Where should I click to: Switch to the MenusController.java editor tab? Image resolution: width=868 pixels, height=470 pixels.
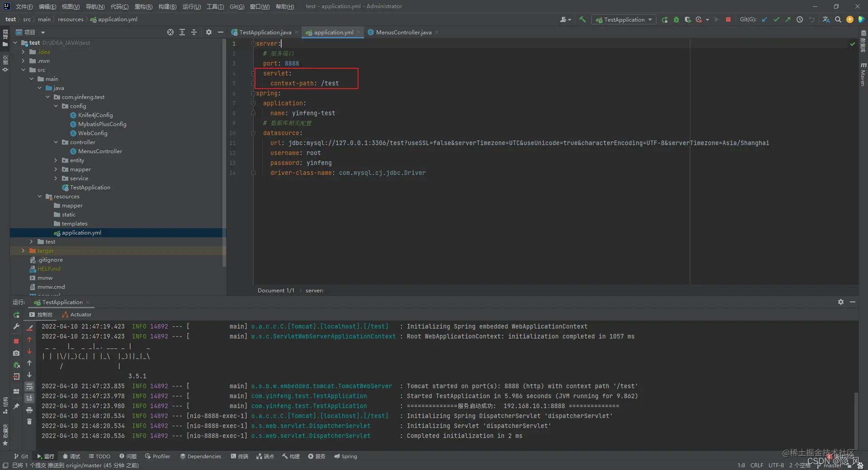(x=403, y=33)
